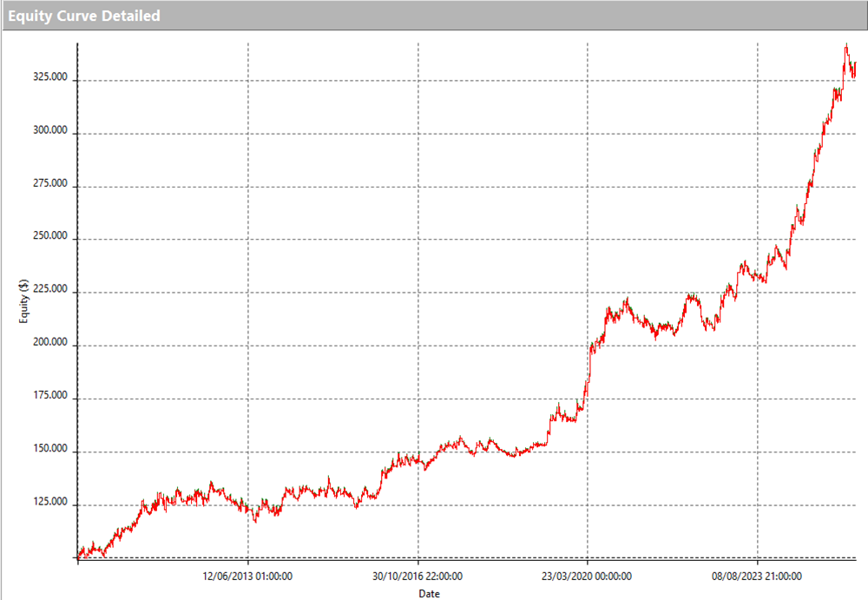Viewport: 868px width, 600px height.
Task: Click the 23/03/2020 00:00:00 date label
Action: [588, 575]
